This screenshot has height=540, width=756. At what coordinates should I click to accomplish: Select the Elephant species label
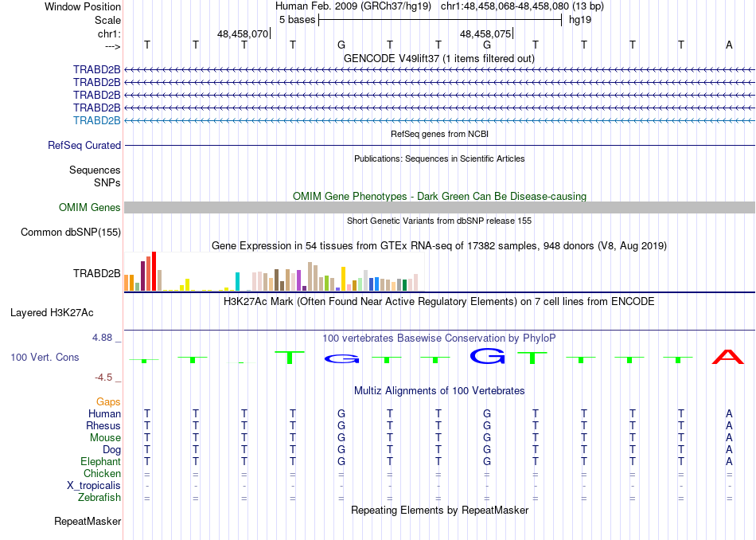pyautogui.click(x=100, y=461)
